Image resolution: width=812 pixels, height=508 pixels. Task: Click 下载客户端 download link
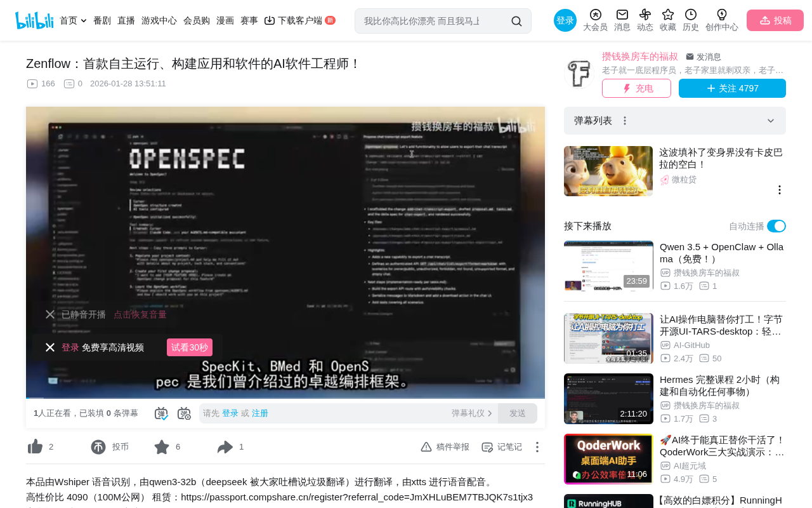click(299, 20)
